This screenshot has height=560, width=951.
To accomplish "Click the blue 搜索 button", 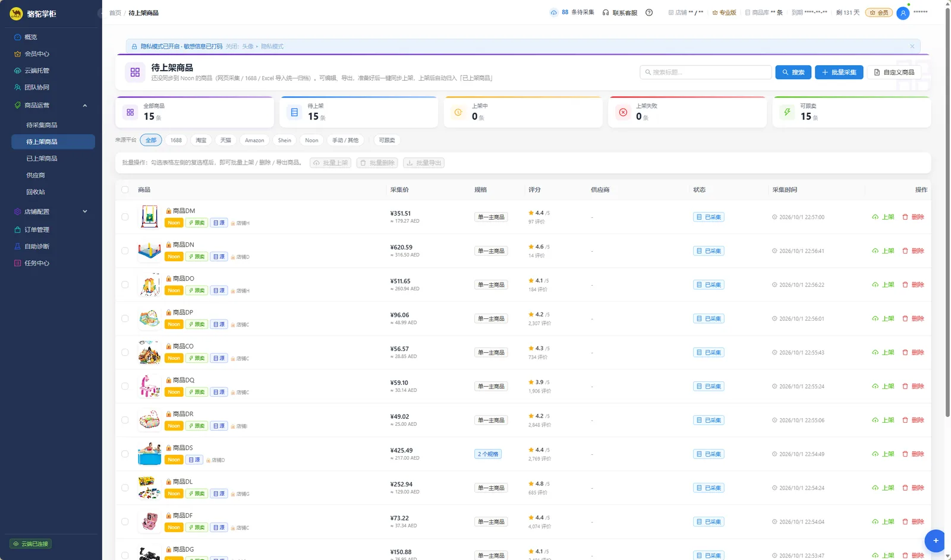I will pyautogui.click(x=793, y=72).
